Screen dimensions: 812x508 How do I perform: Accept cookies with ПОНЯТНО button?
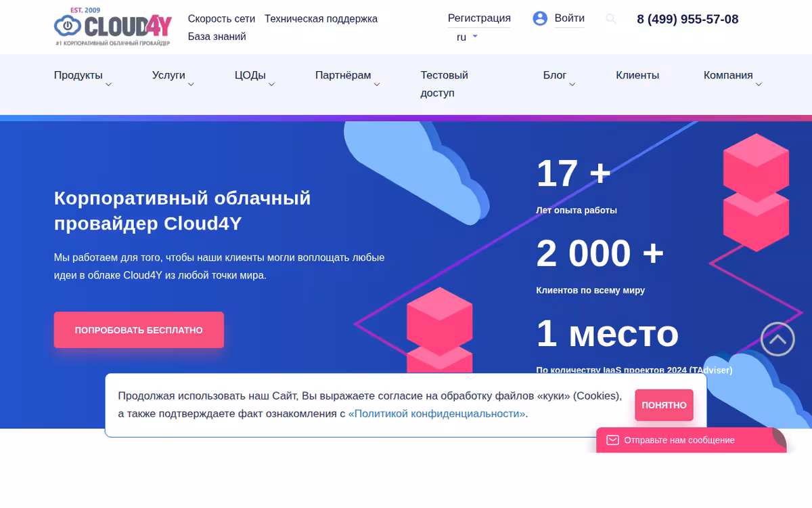pos(664,405)
